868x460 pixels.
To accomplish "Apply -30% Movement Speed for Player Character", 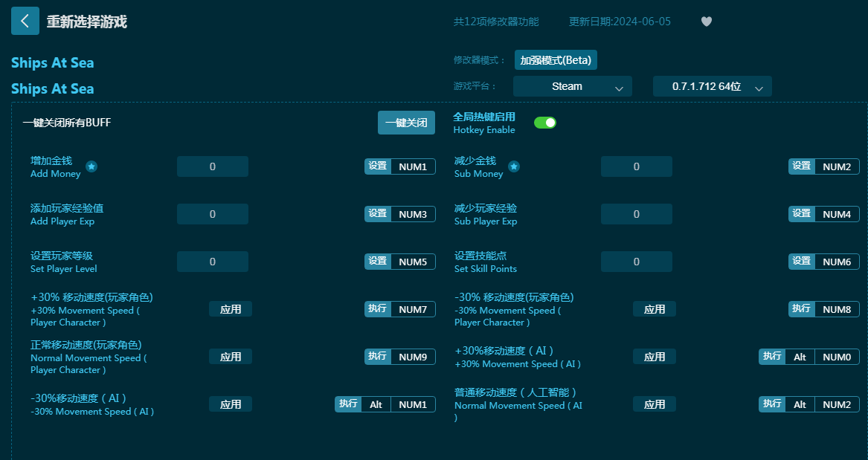I will click(655, 309).
